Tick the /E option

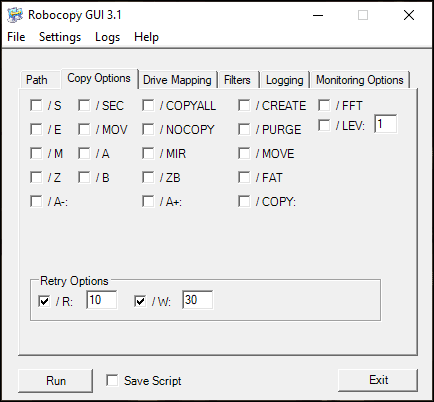click(36, 130)
